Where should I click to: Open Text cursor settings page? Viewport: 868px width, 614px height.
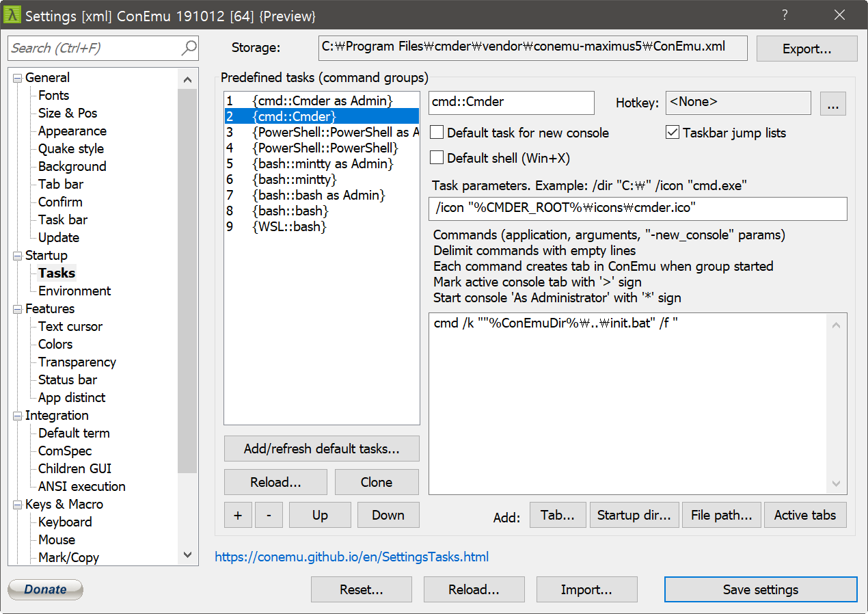pyautogui.click(x=70, y=326)
